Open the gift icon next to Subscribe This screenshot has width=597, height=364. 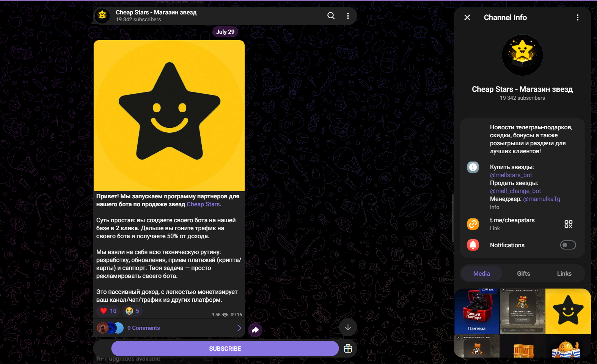click(348, 348)
